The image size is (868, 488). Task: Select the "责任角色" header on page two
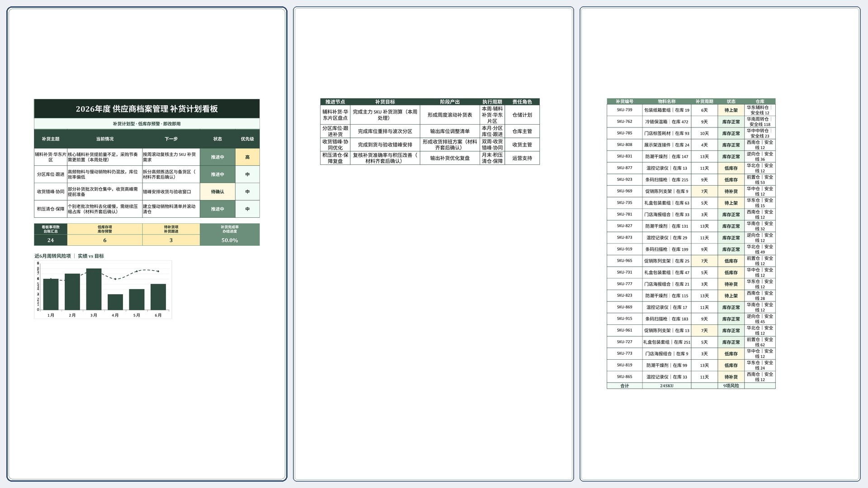(522, 102)
